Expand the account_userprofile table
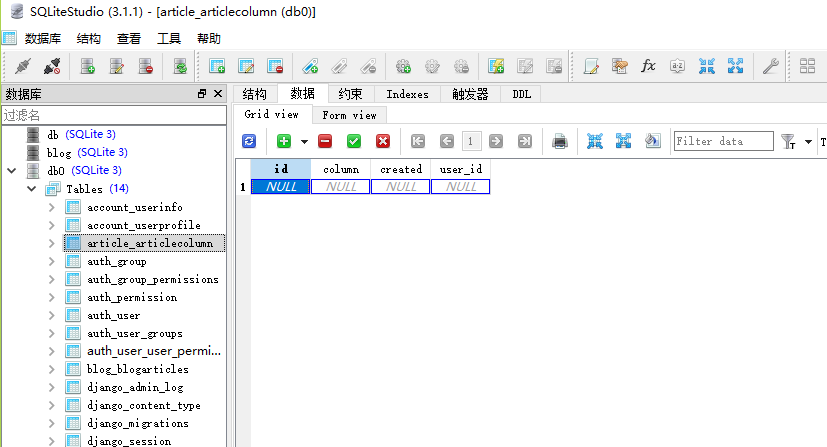 [51, 225]
